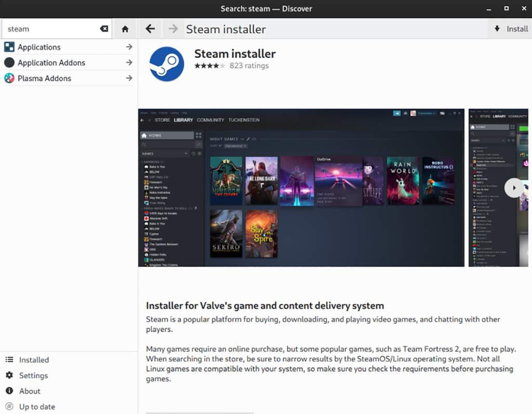Expand the Plasma Addons category arrow
The height and width of the screenshot is (414, 532).
tap(129, 79)
